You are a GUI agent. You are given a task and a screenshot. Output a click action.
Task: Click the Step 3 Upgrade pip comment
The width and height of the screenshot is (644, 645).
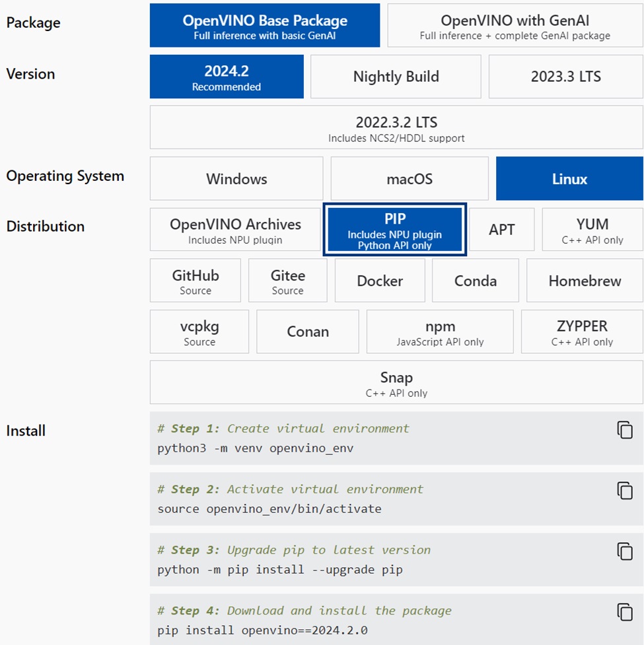point(294,550)
